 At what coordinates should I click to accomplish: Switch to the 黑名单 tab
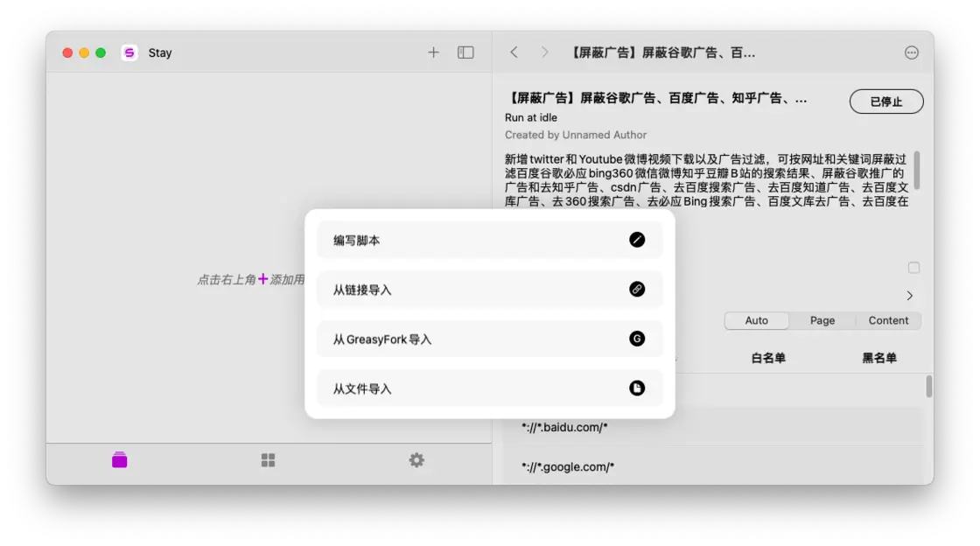click(879, 358)
